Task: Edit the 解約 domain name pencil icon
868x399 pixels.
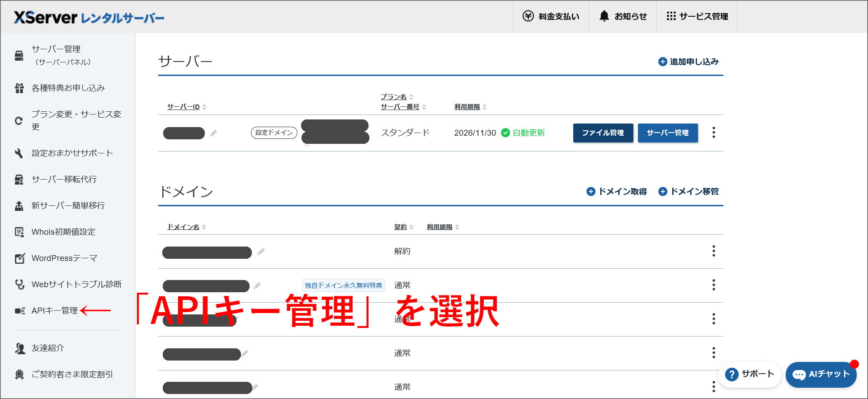Action: point(261,252)
